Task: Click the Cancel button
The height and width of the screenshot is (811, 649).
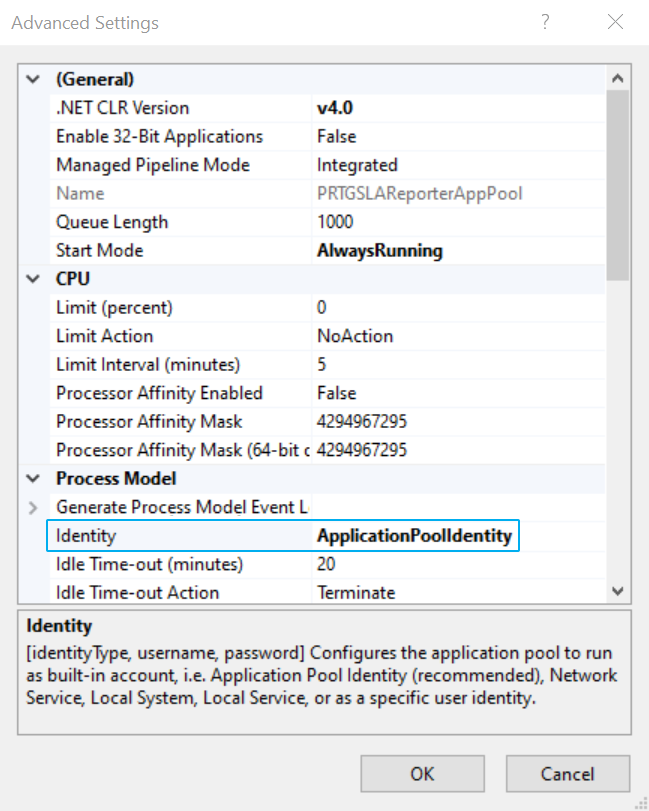Action: pyautogui.click(x=568, y=774)
